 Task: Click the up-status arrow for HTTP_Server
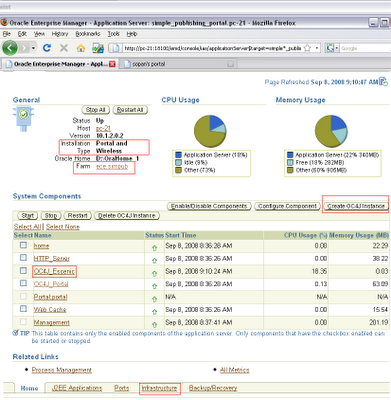(x=154, y=260)
